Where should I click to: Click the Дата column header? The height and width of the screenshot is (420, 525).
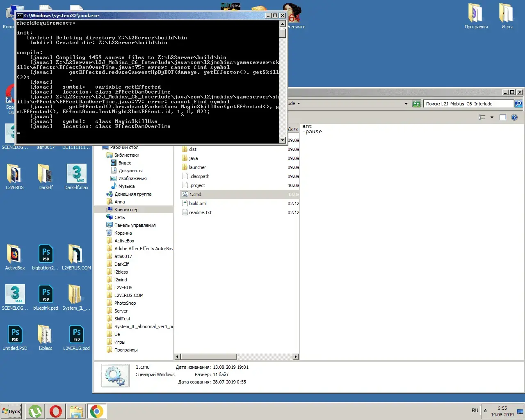(293, 129)
